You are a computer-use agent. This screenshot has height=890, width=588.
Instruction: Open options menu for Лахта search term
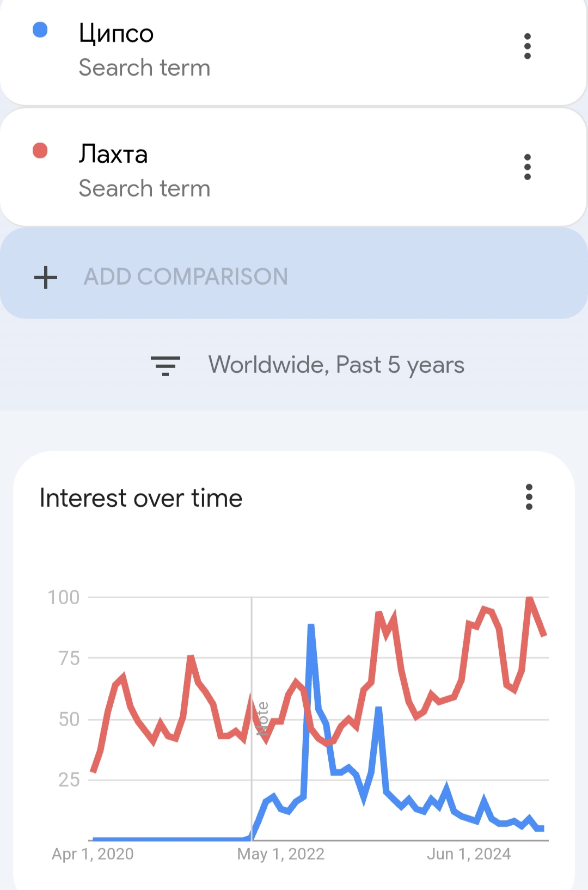pyautogui.click(x=527, y=167)
